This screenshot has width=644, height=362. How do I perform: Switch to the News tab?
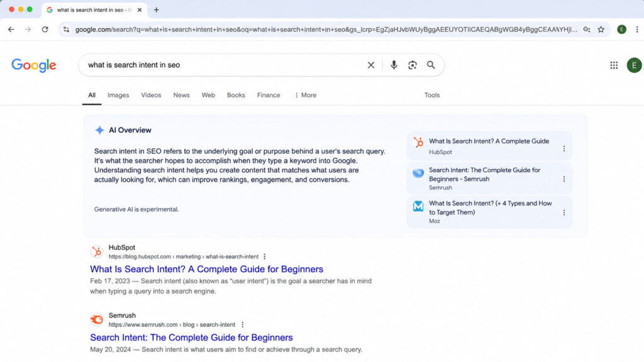[181, 96]
